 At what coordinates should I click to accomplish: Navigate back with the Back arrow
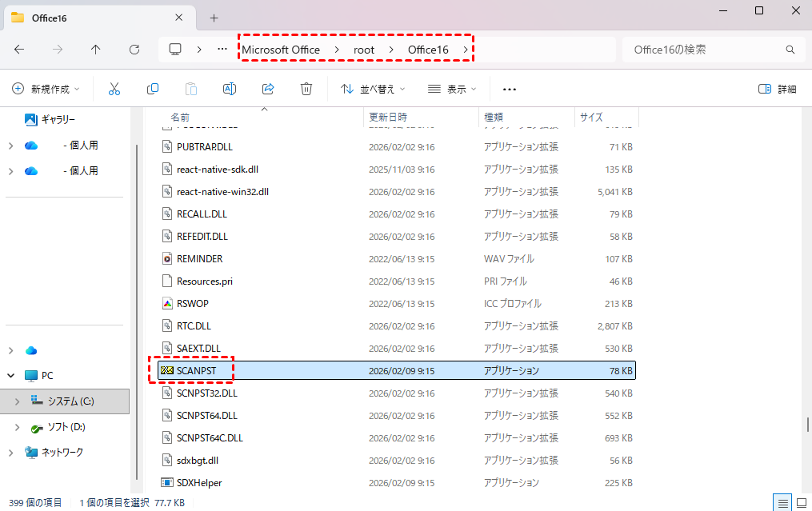coord(19,50)
